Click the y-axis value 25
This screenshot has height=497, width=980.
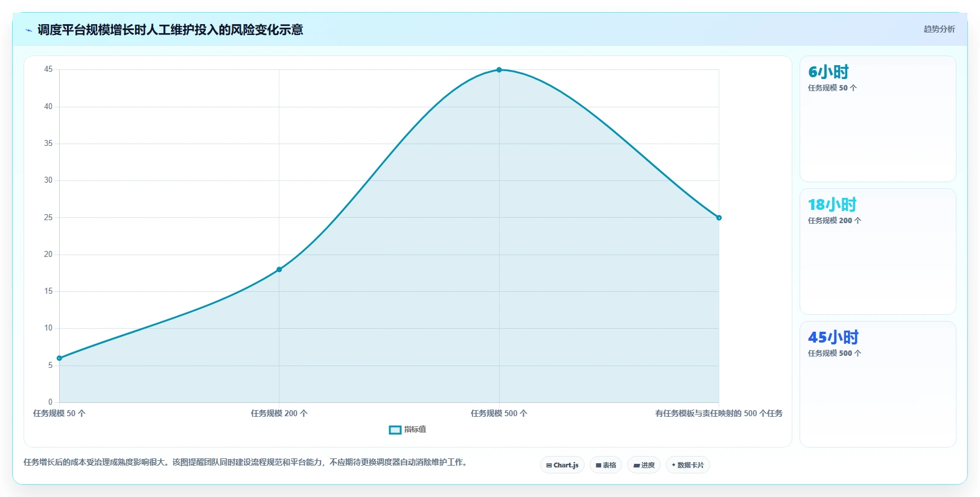pos(48,218)
